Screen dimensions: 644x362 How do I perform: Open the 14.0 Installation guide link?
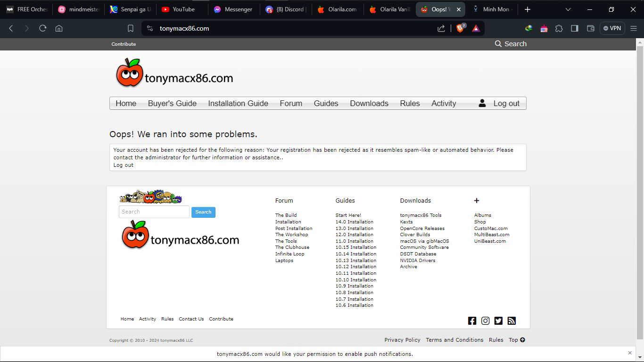click(x=355, y=222)
